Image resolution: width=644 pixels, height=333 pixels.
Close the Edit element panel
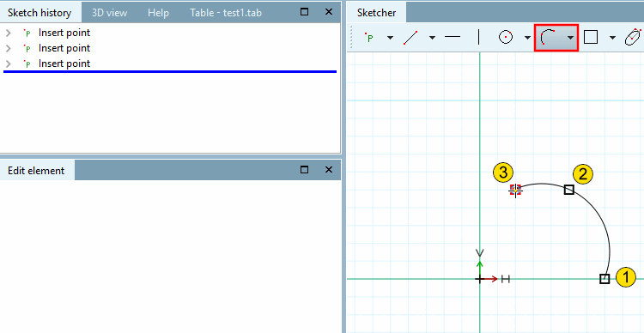pos(329,169)
